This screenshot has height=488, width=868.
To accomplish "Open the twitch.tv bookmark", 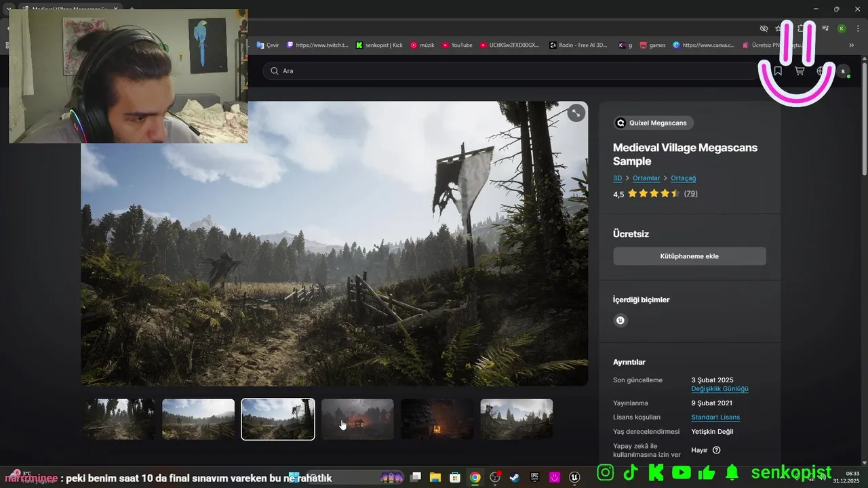I will [x=317, y=45].
